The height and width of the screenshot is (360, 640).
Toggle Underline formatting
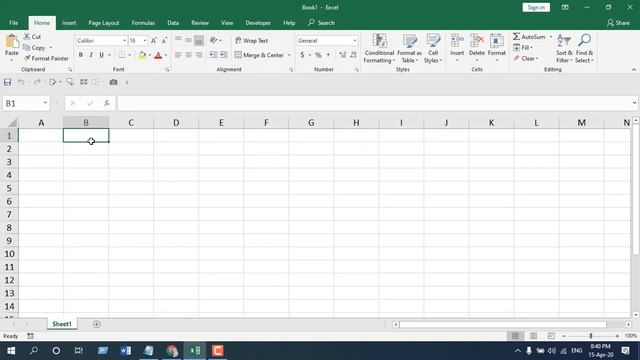point(101,55)
